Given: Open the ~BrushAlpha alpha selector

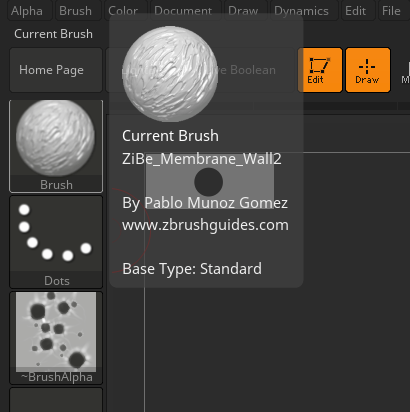Looking at the screenshot, I should tap(56, 338).
